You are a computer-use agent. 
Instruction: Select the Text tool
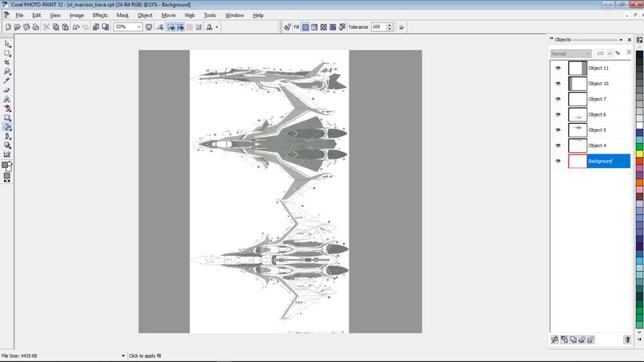click(7, 99)
